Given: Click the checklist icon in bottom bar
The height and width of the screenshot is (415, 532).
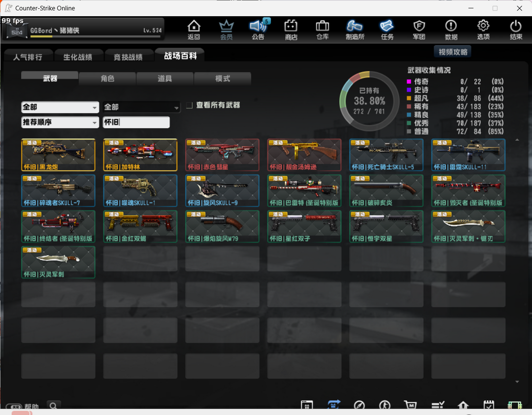Looking at the screenshot, I should (438, 405).
